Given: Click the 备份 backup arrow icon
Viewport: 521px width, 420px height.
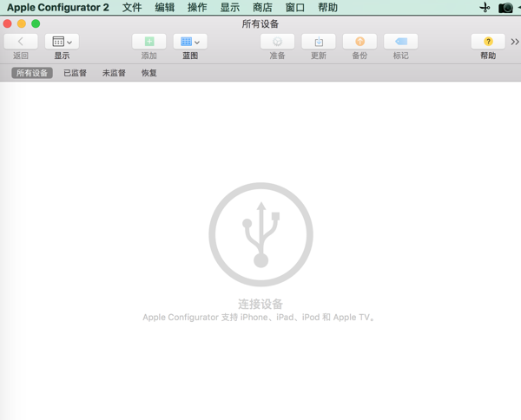Looking at the screenshot, I should pos(359,42).
